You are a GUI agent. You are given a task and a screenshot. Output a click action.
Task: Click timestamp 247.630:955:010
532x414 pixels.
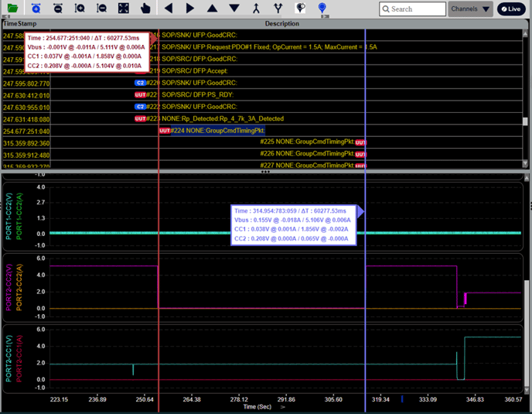26,108
